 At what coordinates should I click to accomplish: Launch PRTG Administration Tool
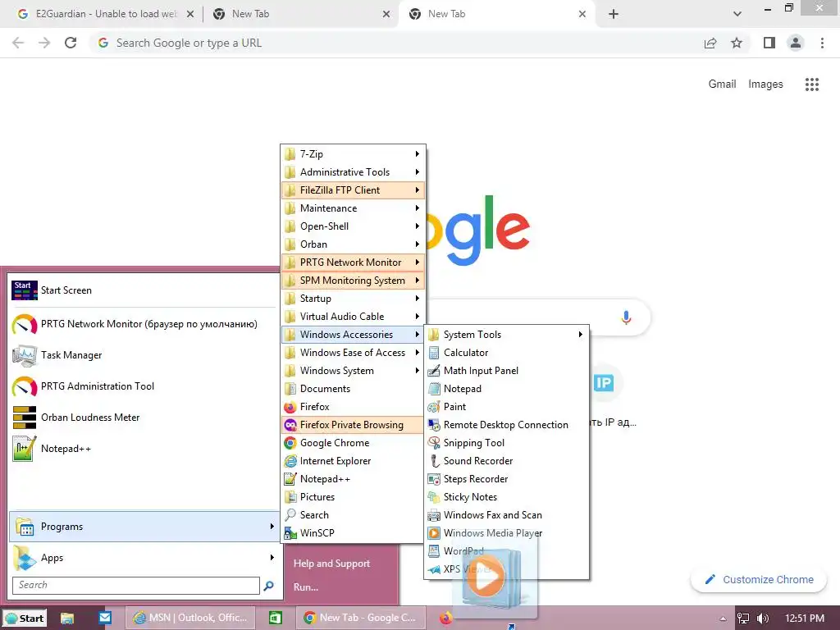click(x=143, y=386)
